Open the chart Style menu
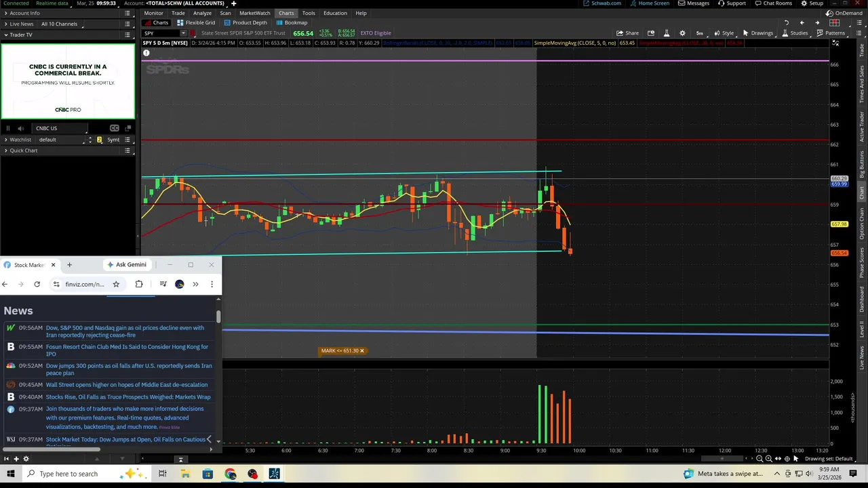This screenshot has height=488, width=868. click(x=724, y=33)
